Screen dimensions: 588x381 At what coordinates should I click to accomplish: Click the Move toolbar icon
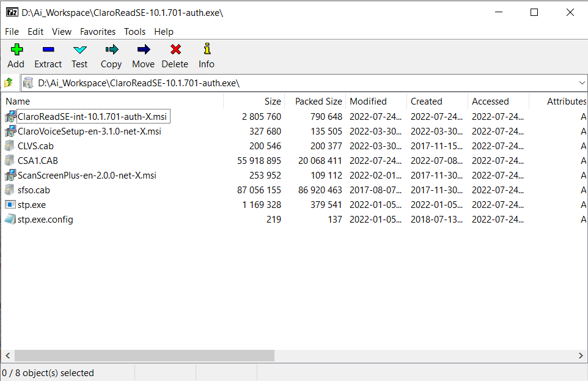click(x=143, y=56)
